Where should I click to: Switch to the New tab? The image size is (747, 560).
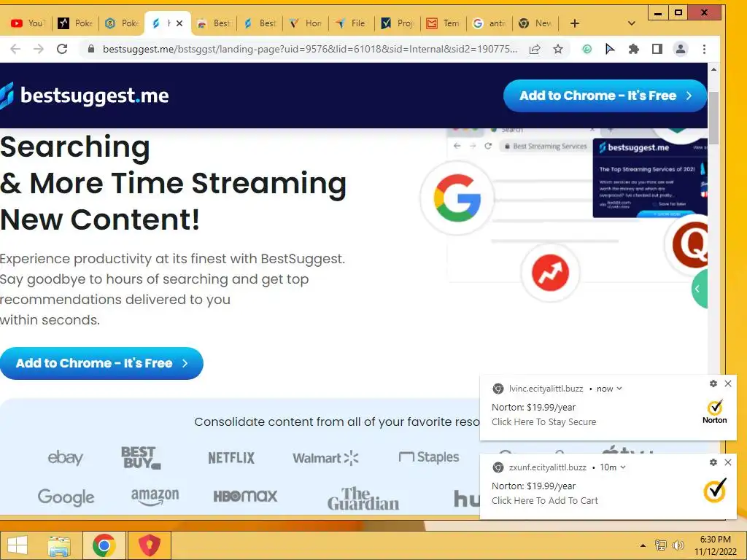point(535,23)
